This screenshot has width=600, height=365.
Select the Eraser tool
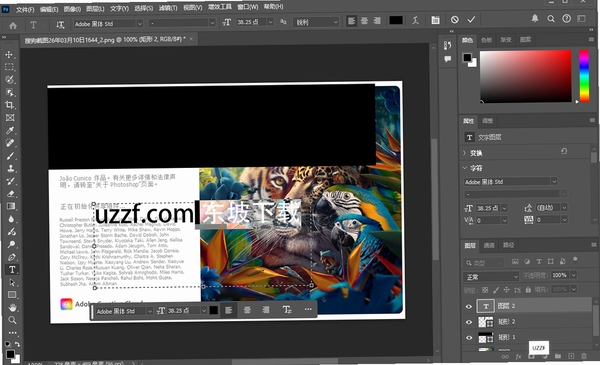tap(11, 194)
